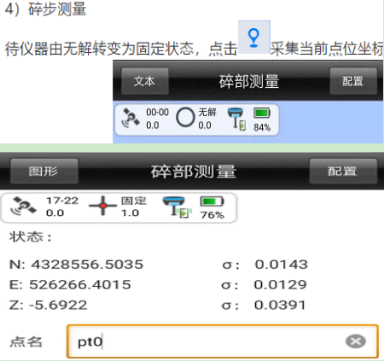The image size is (385, 362).
Task: Clear the 点名 field with X button
Action: pyautogui.click(x=356, y=341)
